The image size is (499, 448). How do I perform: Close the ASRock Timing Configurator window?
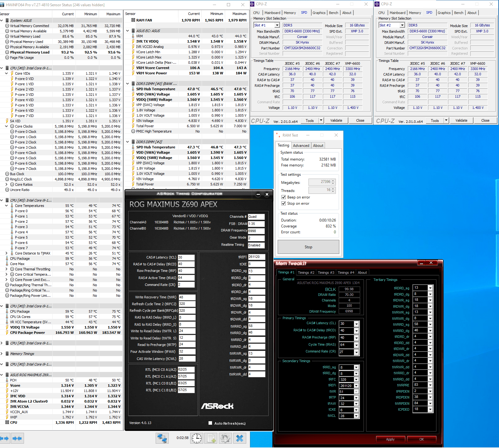click(x=267, y=194)
